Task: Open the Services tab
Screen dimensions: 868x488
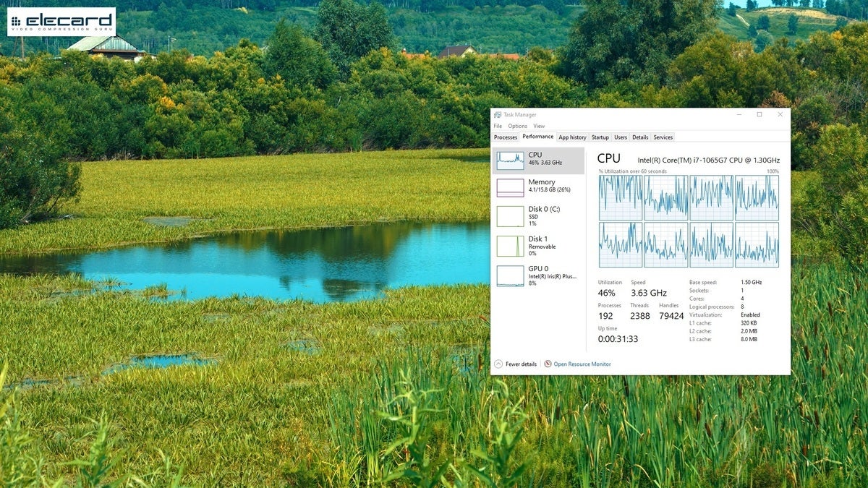Action: pyautogui.click(x=663, y=137)
